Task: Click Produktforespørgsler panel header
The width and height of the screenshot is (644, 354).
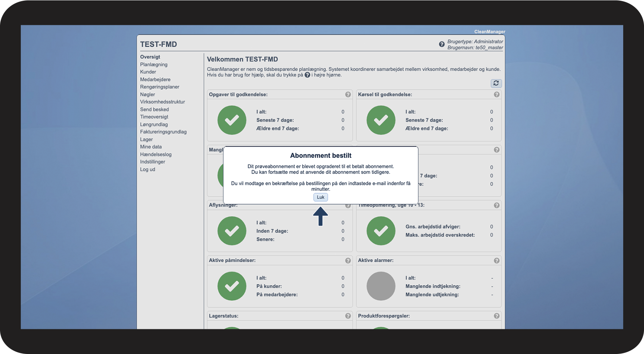Action: click(x=429, y=316)
